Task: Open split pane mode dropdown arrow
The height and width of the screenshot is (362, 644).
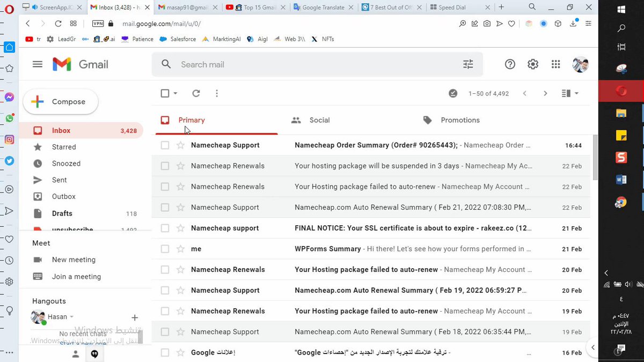Action: click(576, 93)
